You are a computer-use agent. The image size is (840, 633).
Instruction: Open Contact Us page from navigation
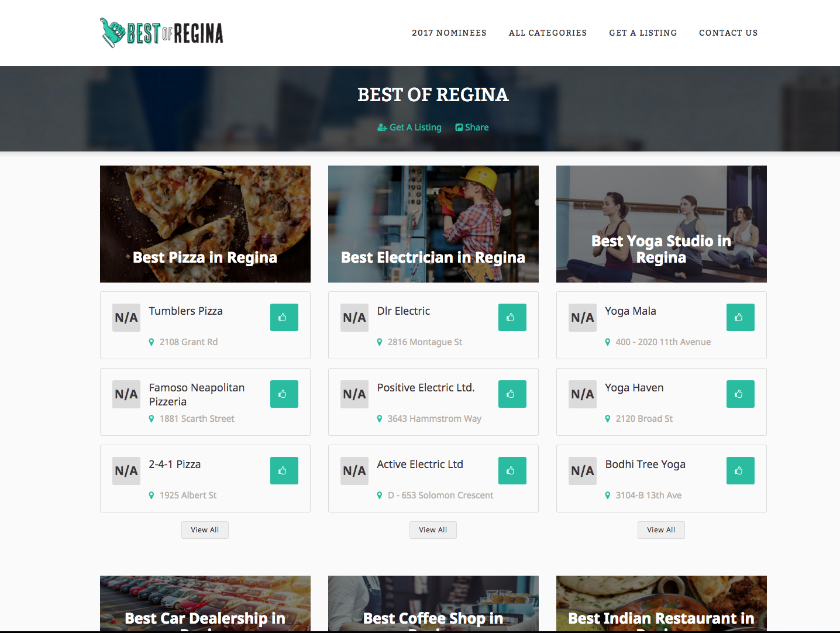click(x=728, y=33)
